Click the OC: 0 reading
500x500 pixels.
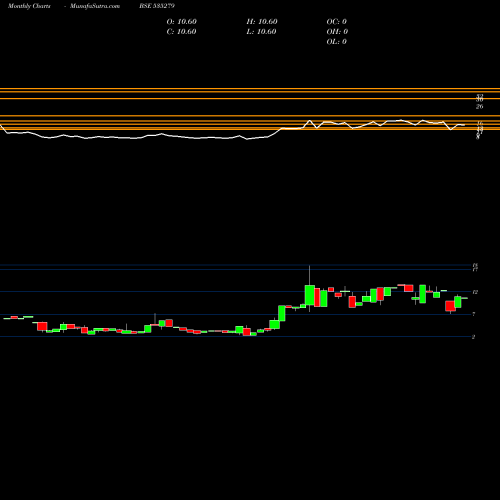coord(337,22)
